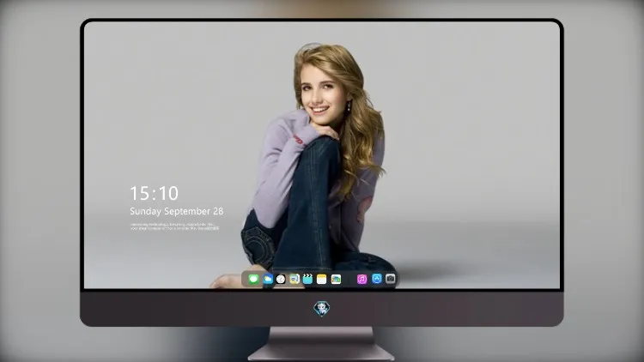Open the pink iTunes music app

click(361, 280)
